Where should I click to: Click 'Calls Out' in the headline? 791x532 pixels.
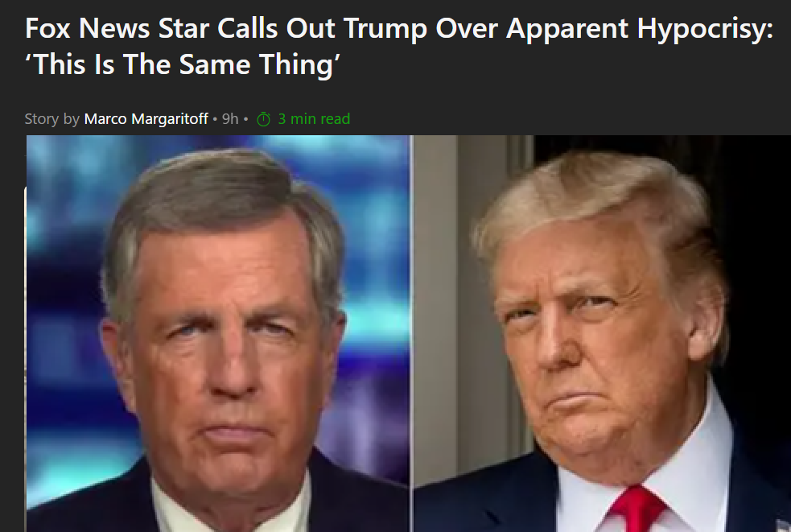277,28
